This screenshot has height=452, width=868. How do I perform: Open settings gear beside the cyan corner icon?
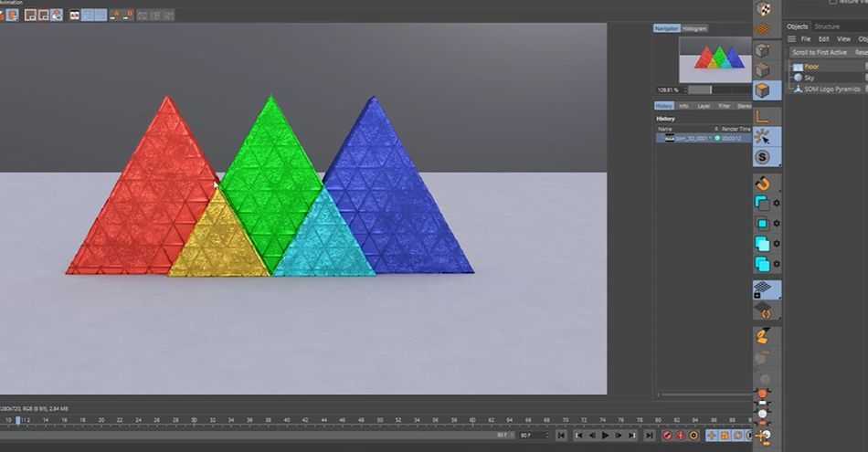[777, 204]
